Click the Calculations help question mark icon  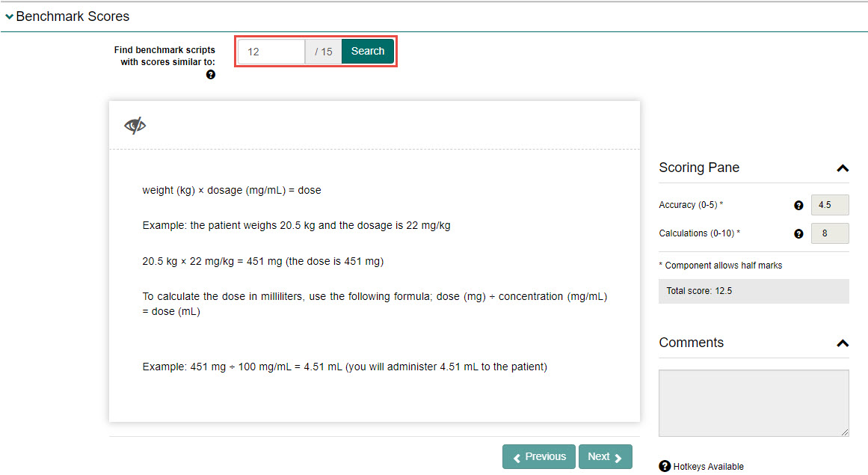[798, 233]
